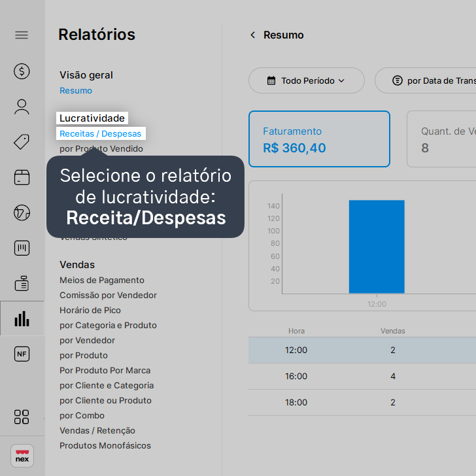Click the Hora column header
Screen dimensions: 476x476
point(296,331)
